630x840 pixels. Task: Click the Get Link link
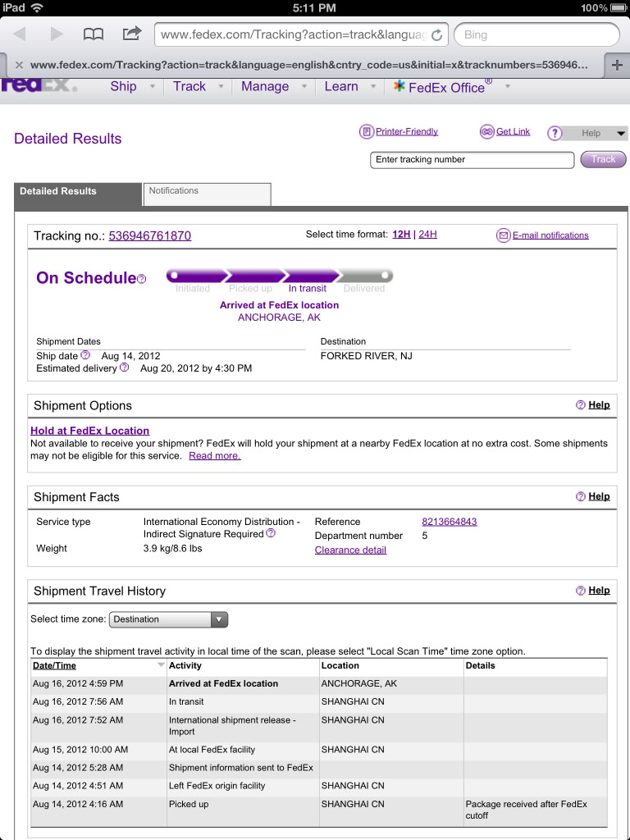[514, 131]
